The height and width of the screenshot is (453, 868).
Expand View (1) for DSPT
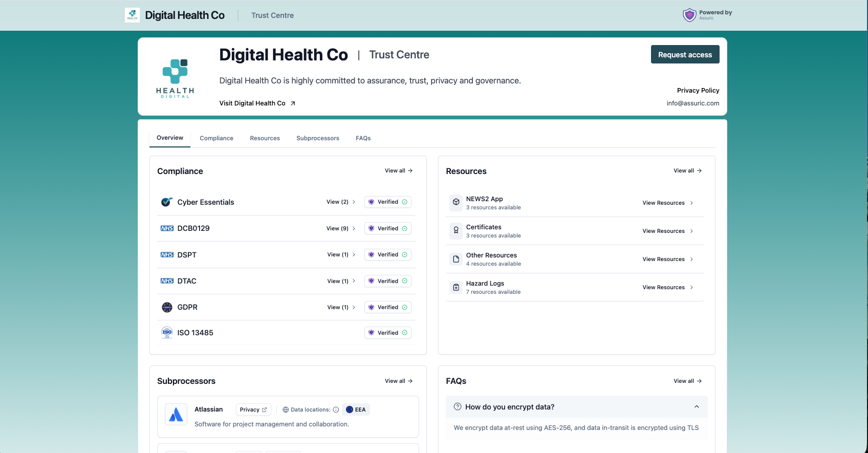341,254
